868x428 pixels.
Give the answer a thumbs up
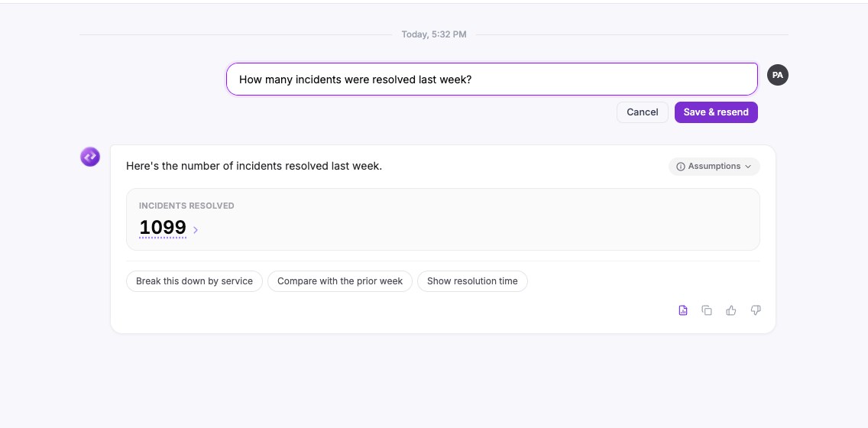click(731, 310)
